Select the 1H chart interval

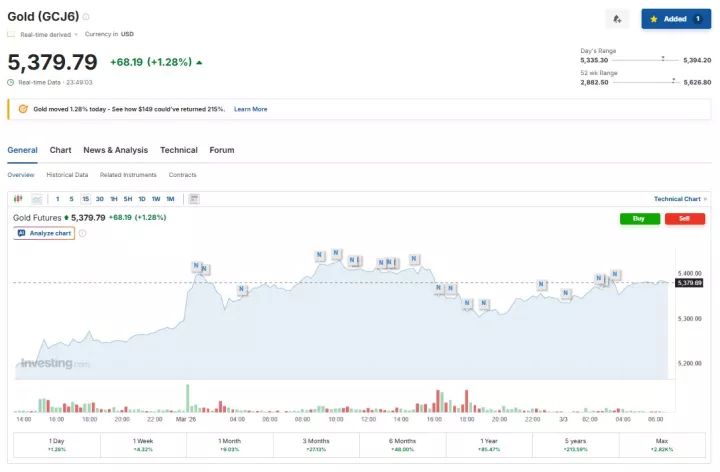(x=114, y=199)
